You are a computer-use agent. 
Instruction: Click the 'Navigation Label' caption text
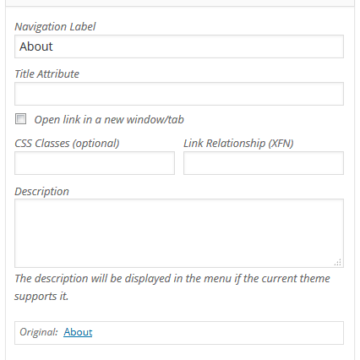click(x=55, y=27)
